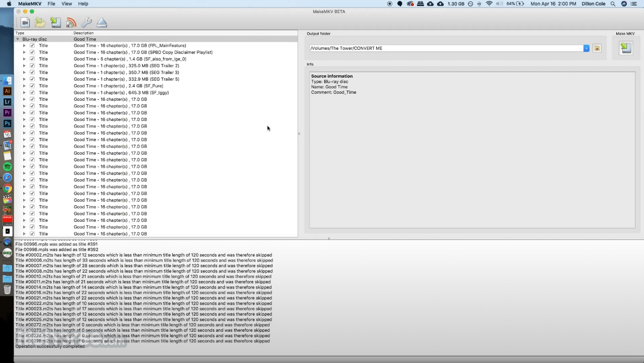644x363 pixels.
Task: Click the Open disc folder icon in toolbar
Action: pos(40,22)
